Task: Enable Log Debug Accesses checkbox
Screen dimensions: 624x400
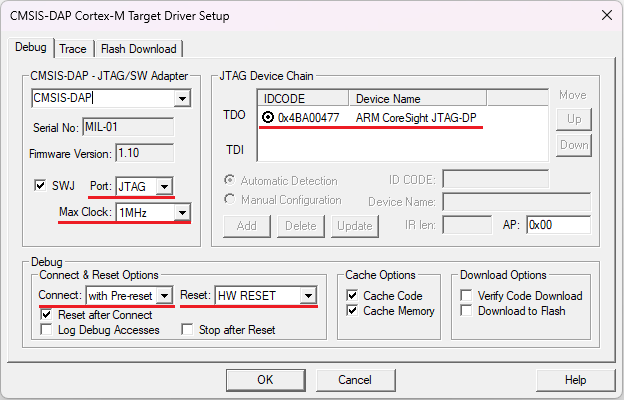Action: click(x=47, y=330)
